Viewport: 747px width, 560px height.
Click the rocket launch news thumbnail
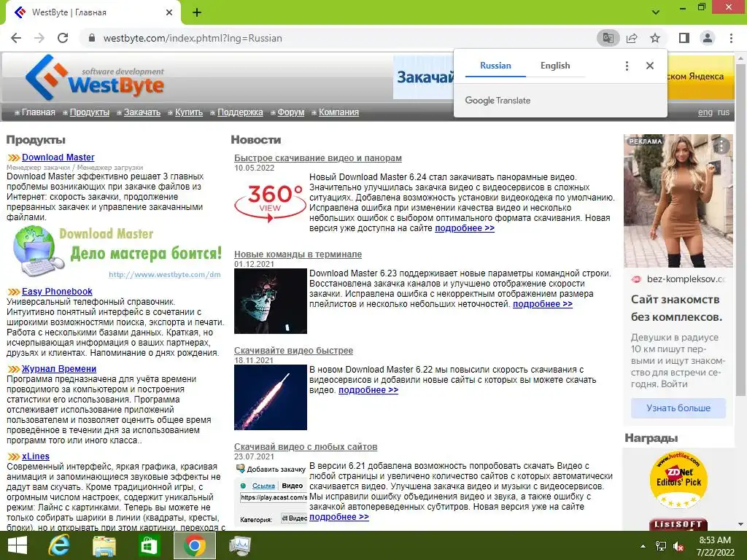tap(271, 397)
